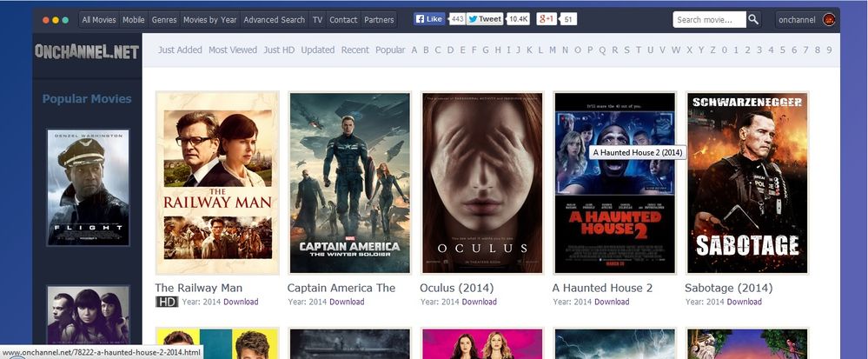Click the Facebook Like button
Screen dimensions: 868x359
pyautogui.click(x=429, y=19)
